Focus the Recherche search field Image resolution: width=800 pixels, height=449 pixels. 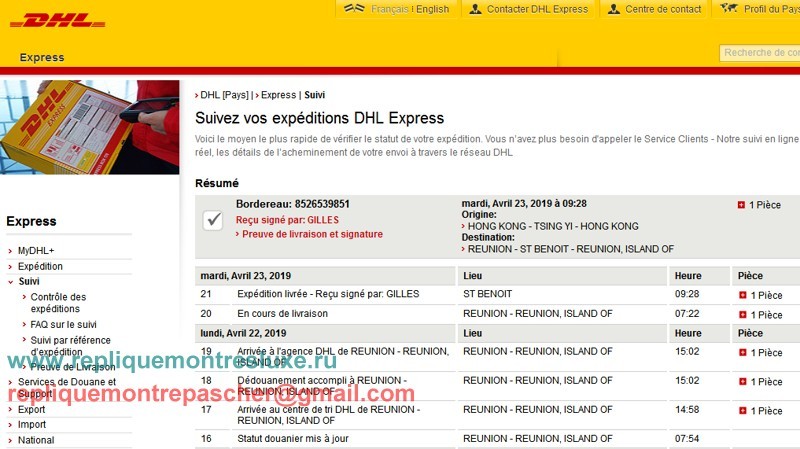(760, 53)
